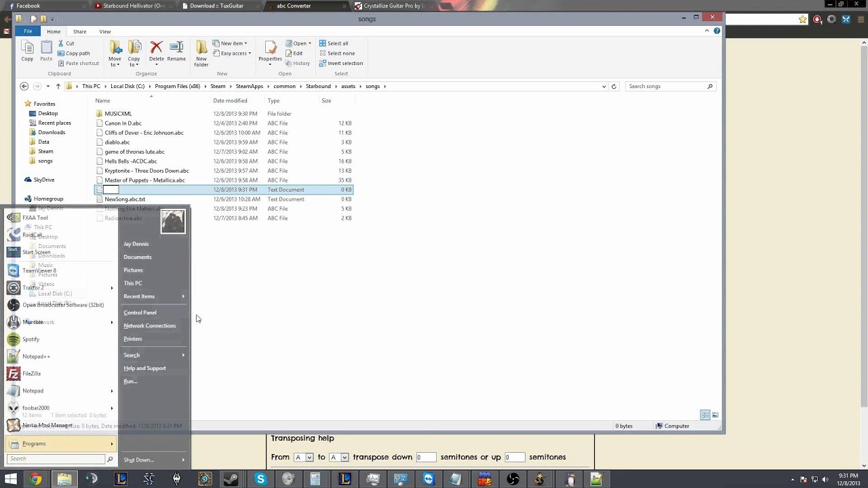868x488 pixels.
Task: Click Run... in Start menu
Action: coord(130,382)
